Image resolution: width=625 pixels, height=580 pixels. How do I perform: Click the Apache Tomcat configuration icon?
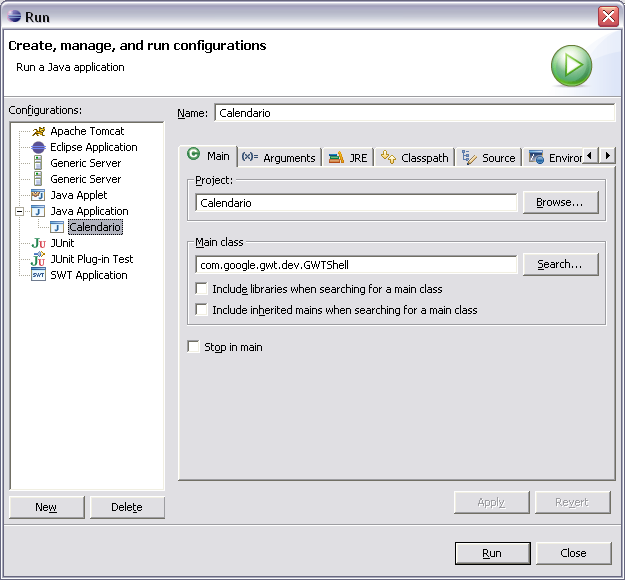(38, 131)
